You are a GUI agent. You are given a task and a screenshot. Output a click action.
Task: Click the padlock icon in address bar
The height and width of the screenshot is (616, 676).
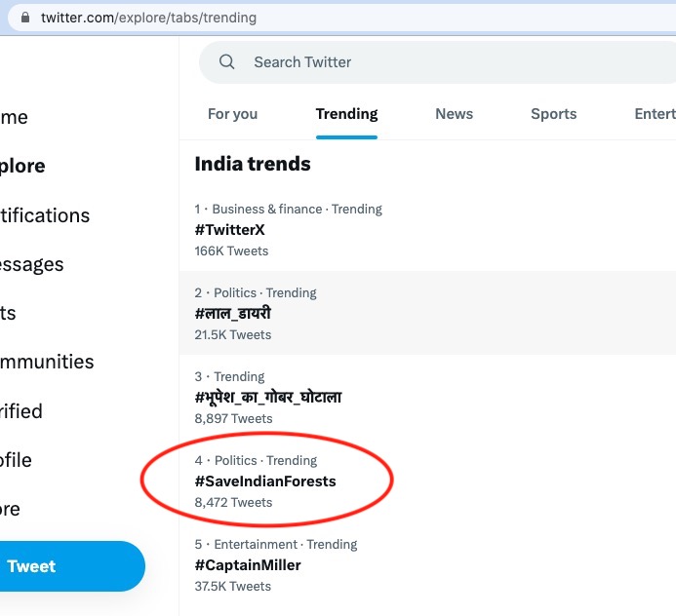(x=25, y=18)
